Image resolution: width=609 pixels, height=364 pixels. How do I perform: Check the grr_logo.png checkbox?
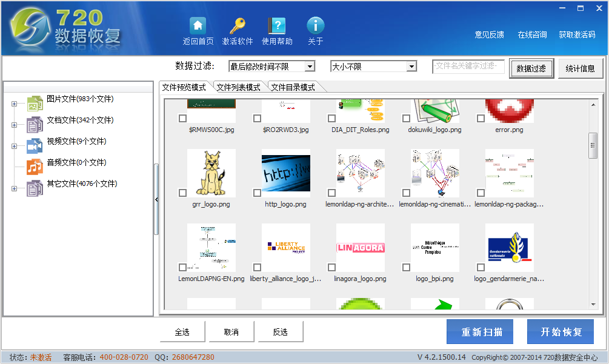click(x=182, y=193)
